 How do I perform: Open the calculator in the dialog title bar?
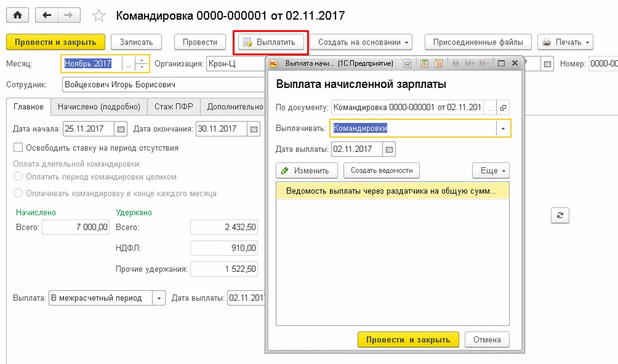pos(425,63)
